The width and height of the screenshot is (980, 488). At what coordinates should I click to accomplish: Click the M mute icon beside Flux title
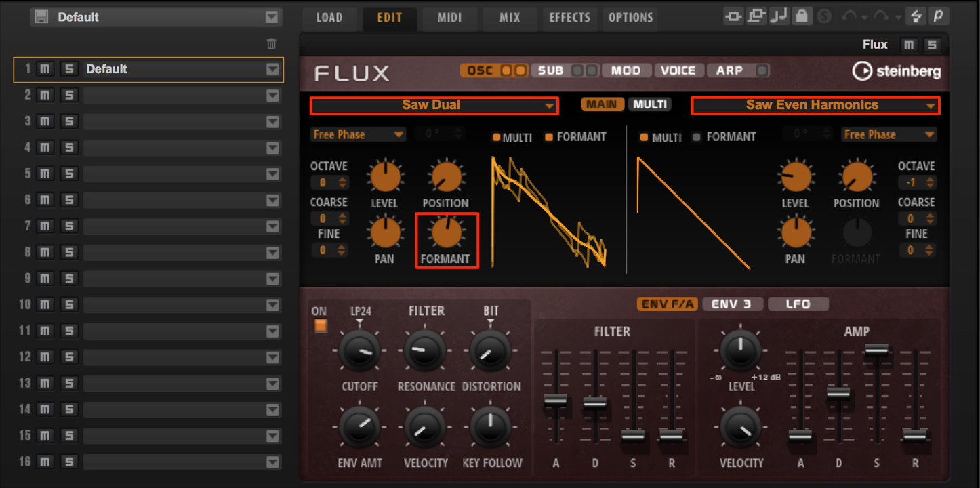[x=909, y=45]
